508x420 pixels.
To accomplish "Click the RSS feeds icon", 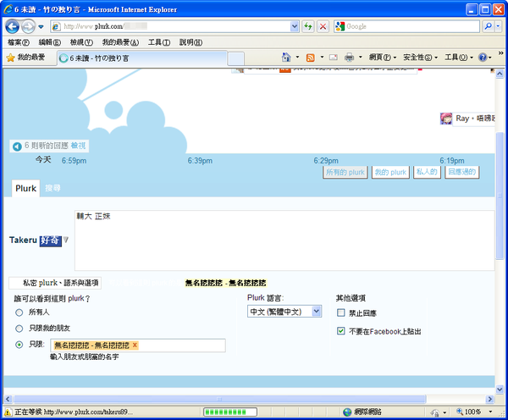I will [311, 58].
